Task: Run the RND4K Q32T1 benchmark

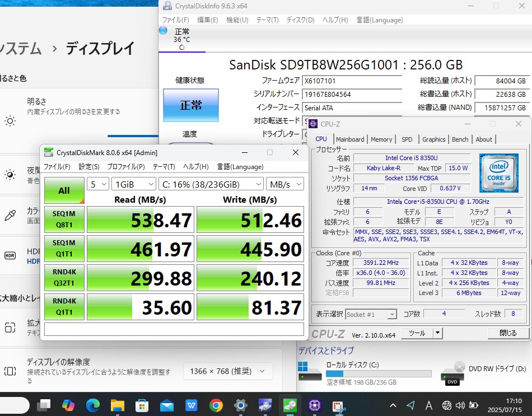Action: (64, 278)
